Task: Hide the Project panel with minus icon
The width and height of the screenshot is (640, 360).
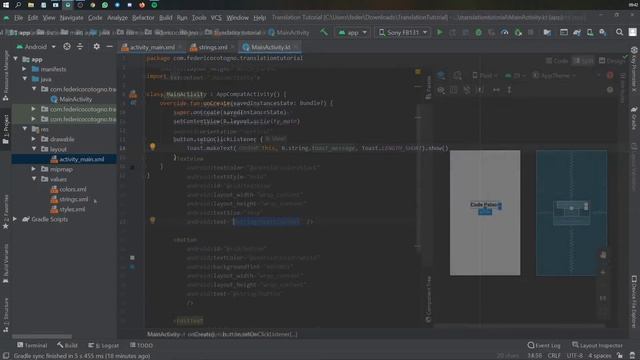Action: coord(109,47)
